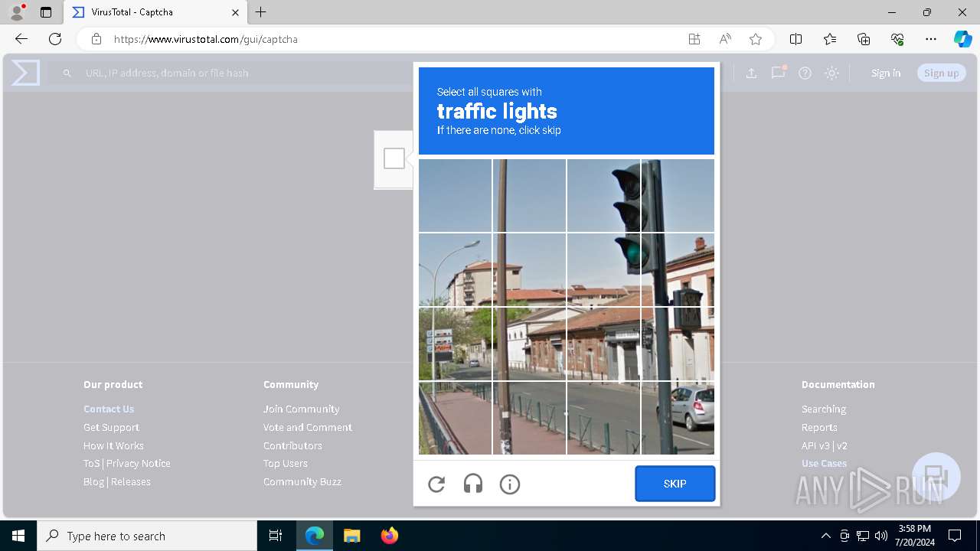This screenshot has height=551, width=980.
Task: Open browser apps icon in address bar
Action: (x=694, y=39)
